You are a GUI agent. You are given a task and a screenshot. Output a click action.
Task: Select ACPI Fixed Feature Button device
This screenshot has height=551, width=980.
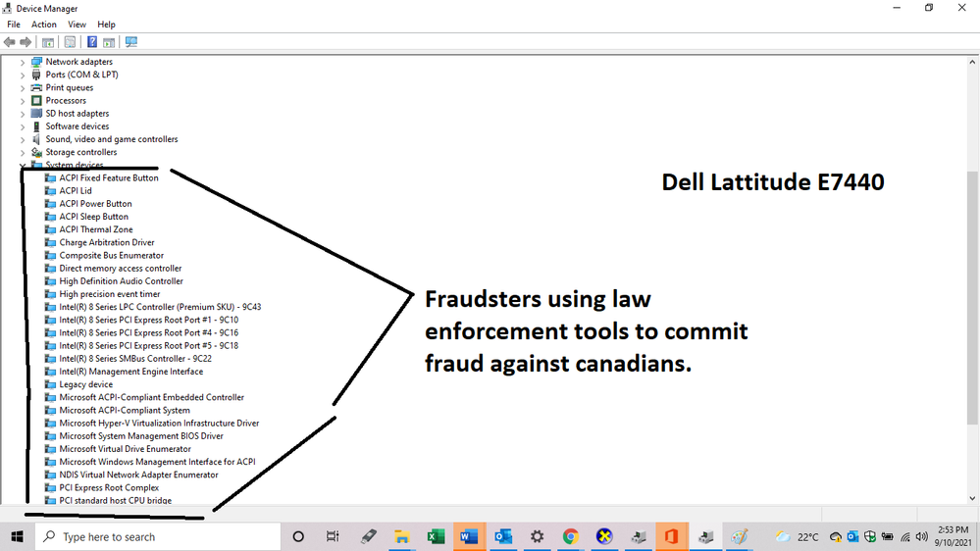pyautogui.click(x=109, y=178)
